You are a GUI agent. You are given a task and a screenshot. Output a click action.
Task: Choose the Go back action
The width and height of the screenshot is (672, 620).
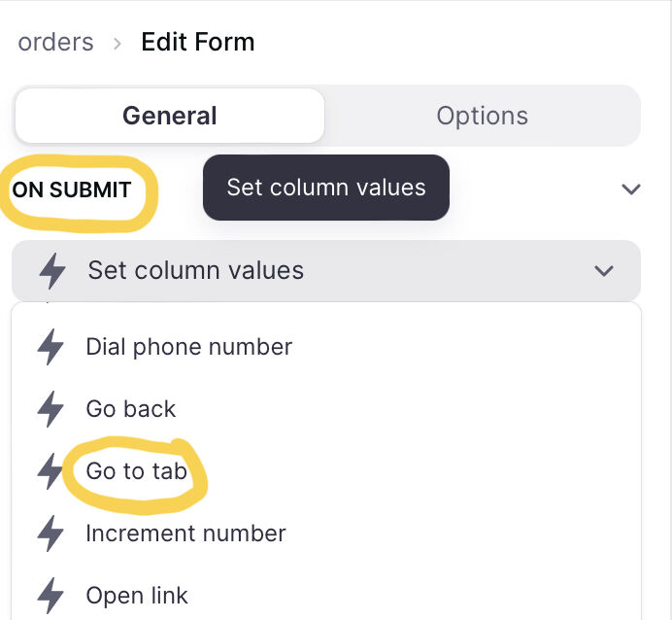[131, 408]
